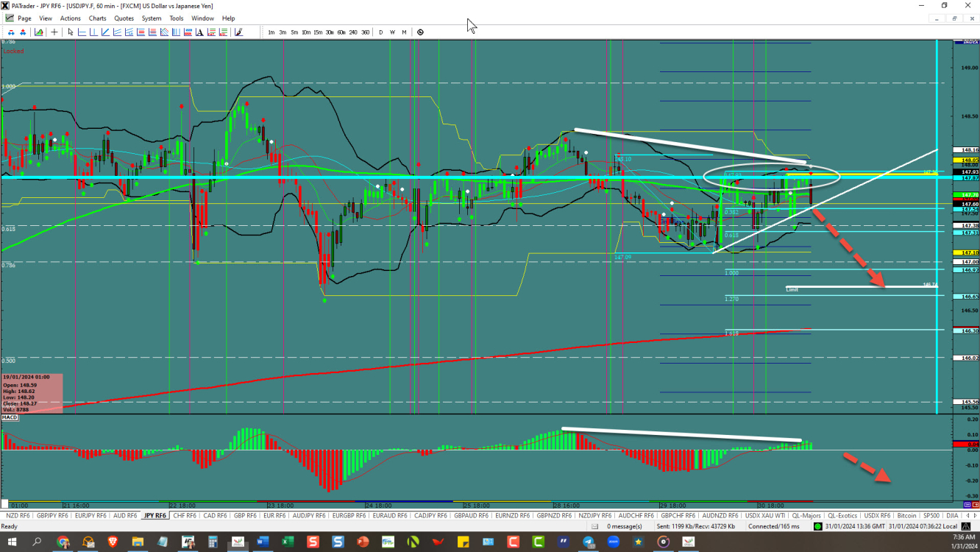Switch to NZDJPY RF6 page tab
The image size is (980, 552).
(594, 516)
